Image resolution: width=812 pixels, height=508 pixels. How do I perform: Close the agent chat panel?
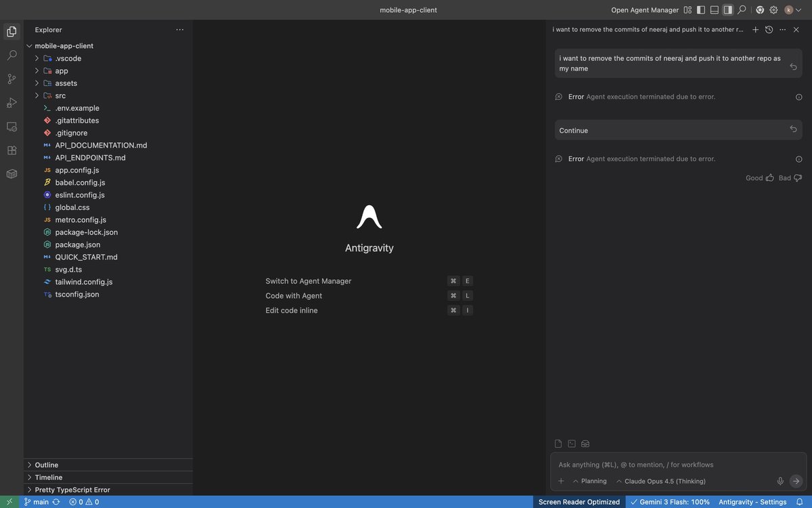pos(796,30)
